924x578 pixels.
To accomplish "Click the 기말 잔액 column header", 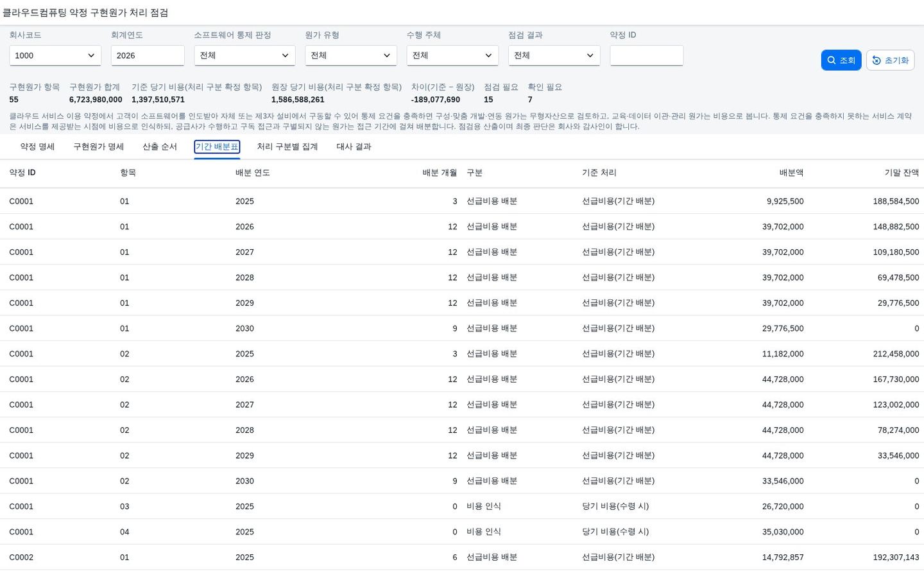I will coord(902,173).
